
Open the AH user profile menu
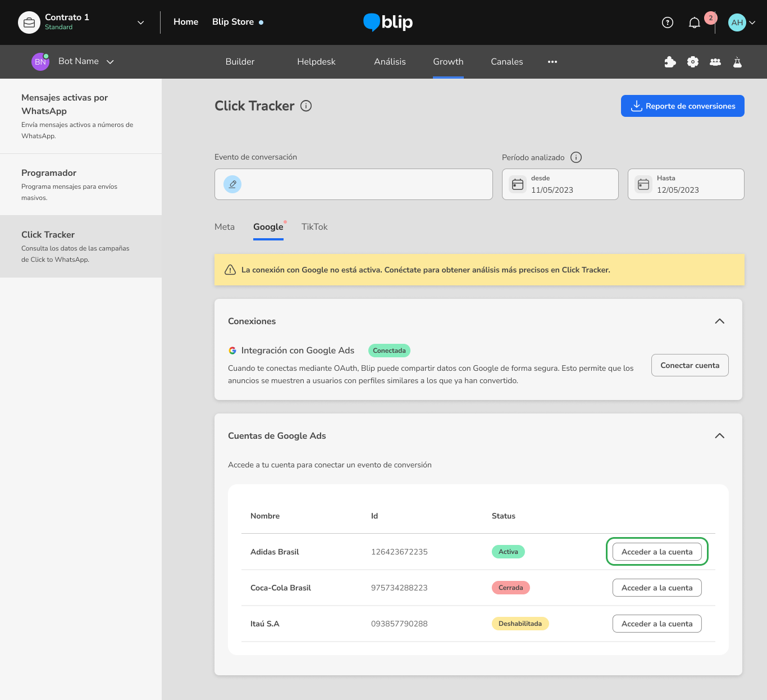click(x=742, y=22)
